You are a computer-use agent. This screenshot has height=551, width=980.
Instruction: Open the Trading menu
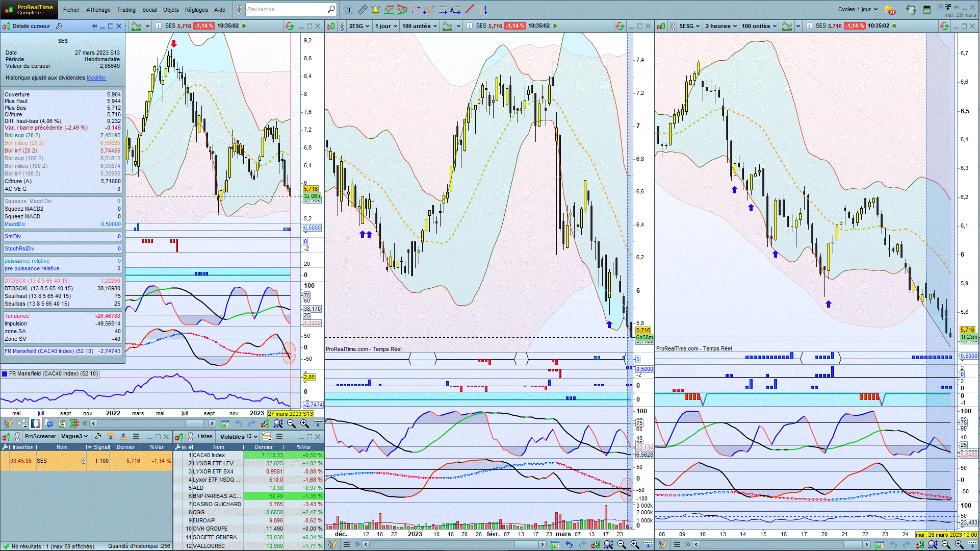[126, 10]
